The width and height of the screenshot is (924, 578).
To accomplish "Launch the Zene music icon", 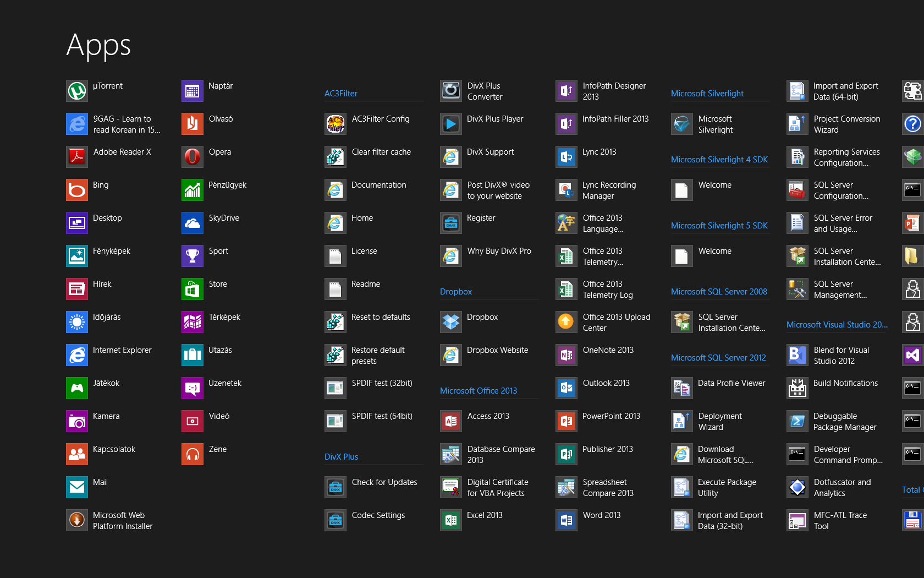I will point(193,454).
